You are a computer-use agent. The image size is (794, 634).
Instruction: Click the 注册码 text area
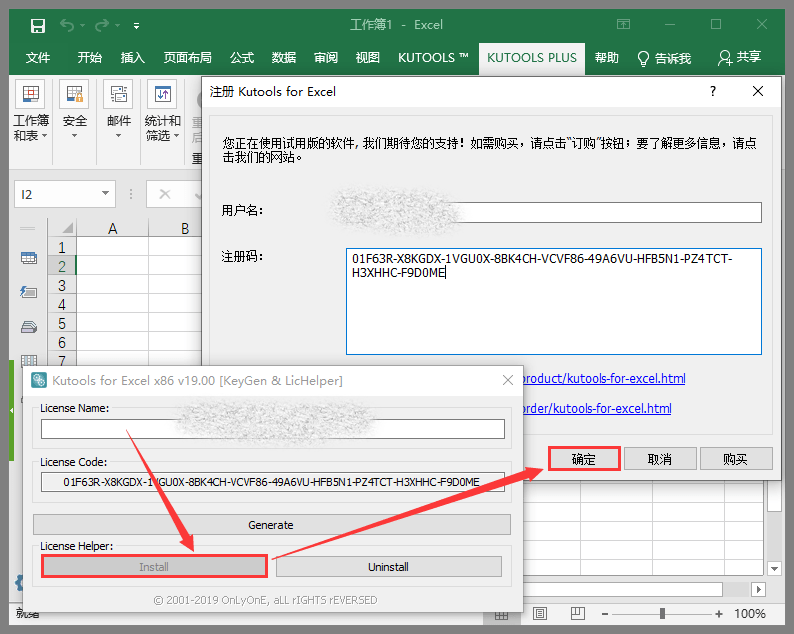coord(553,301)
